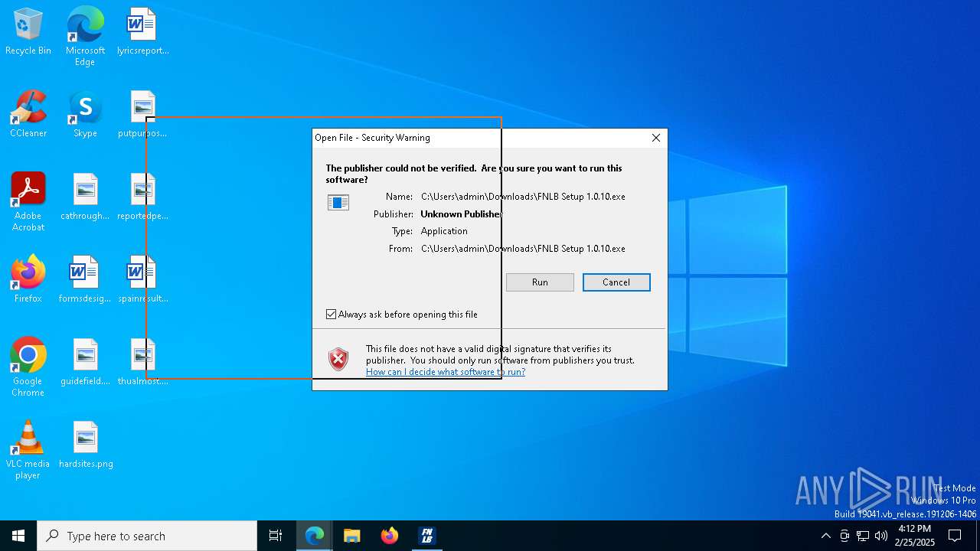Open VLC media player shortcut
980x551 pixels.
point(28,449)
